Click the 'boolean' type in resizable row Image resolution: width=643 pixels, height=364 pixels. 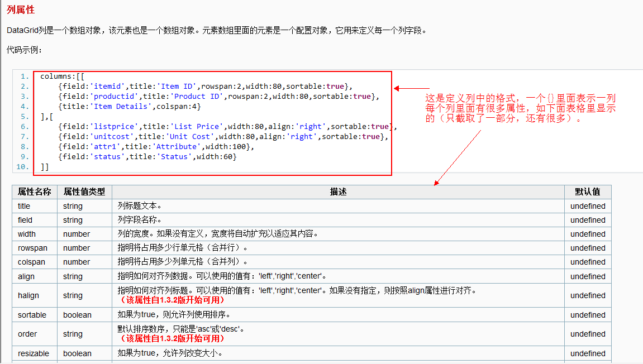point(77,353)
